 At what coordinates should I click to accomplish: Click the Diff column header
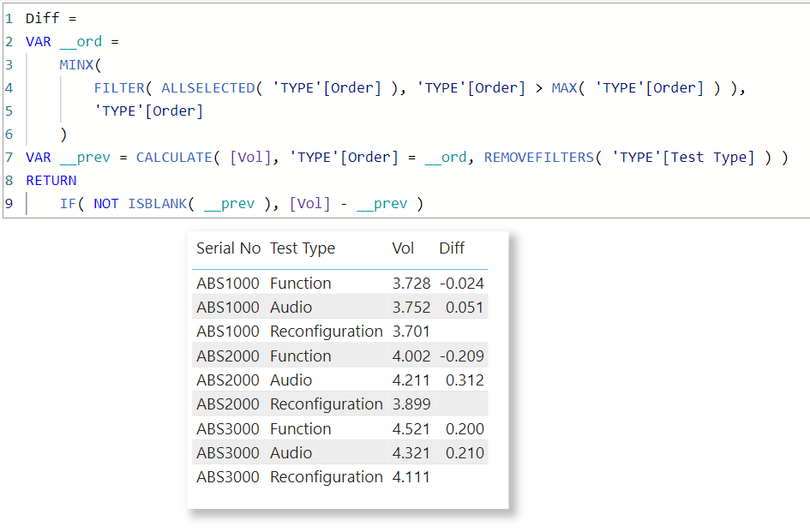pyautogui.click(x=452, y=248)
